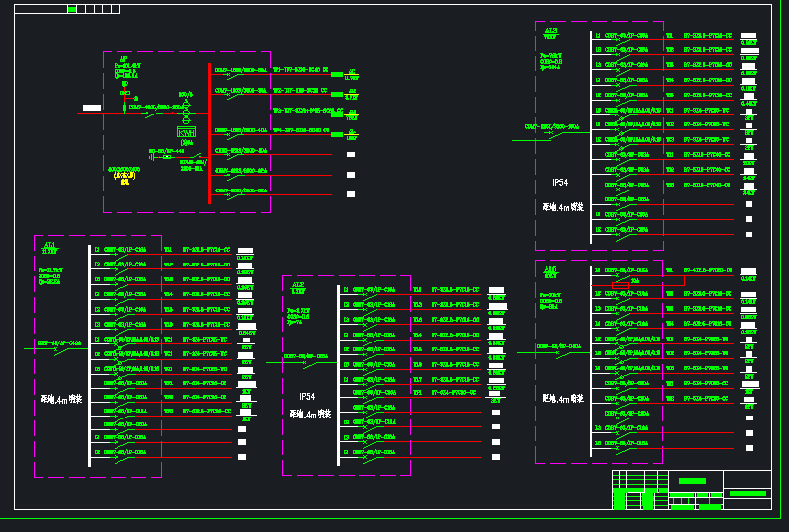Select the red vertical busbar in the main panel
The image size is (789, 532).
click(x=209, y=133)
